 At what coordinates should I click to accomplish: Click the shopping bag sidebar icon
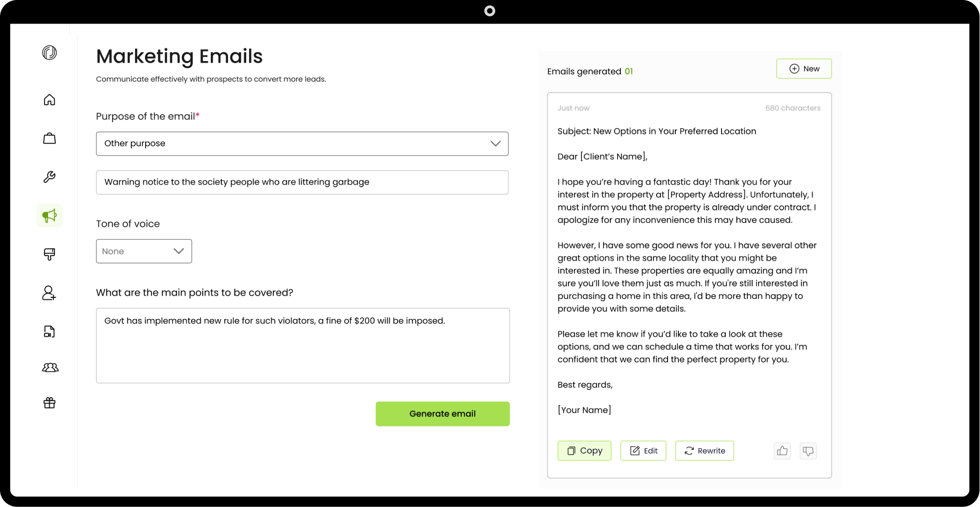(x=49, y=138)
